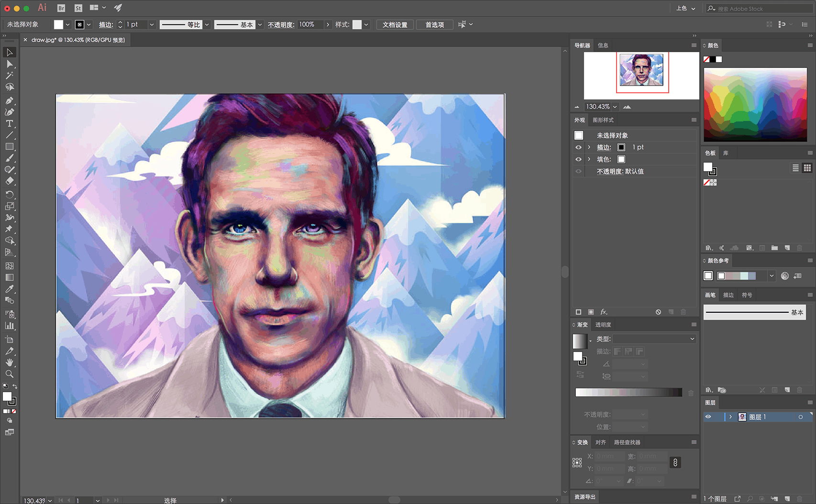
Task: Select the Rectangle tool
Action: (9, 147)
